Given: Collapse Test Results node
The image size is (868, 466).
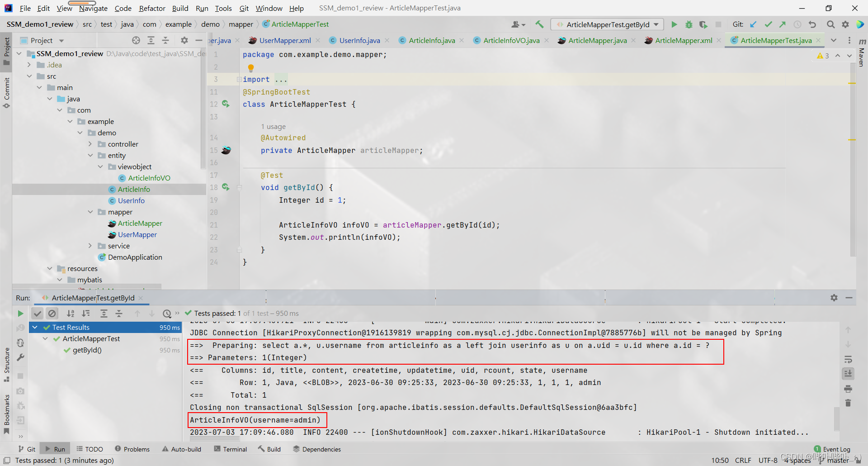Looking at the screenshot, I should pos(35,327).
